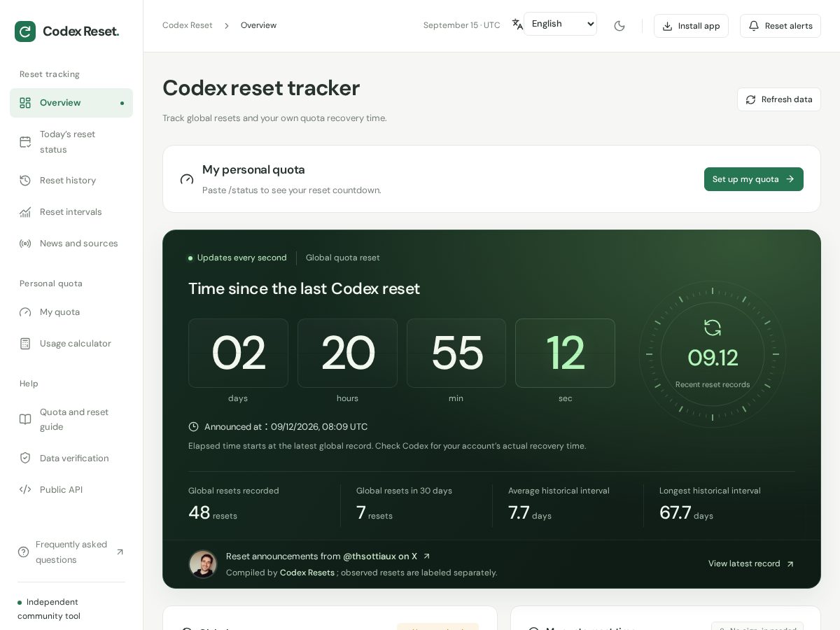The image size is (840, 630).
Task: Open Quota and reset guide
Action: [x=71, y=419]
